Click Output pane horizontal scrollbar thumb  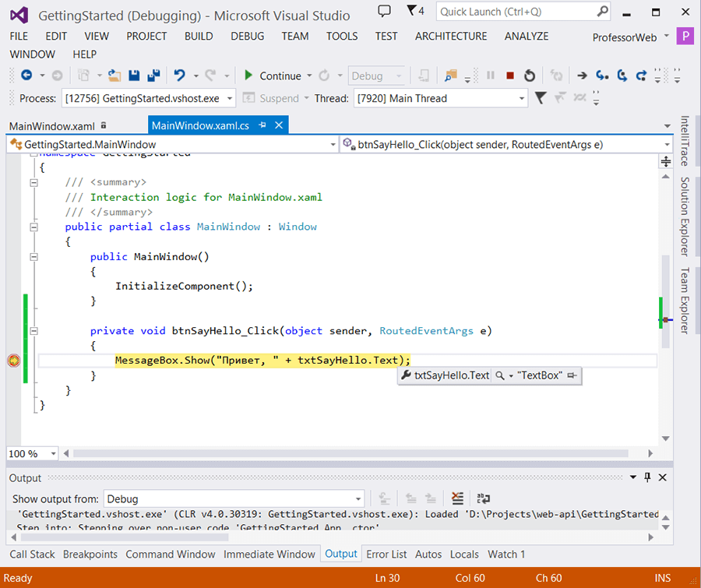click(x=125, y=537)
